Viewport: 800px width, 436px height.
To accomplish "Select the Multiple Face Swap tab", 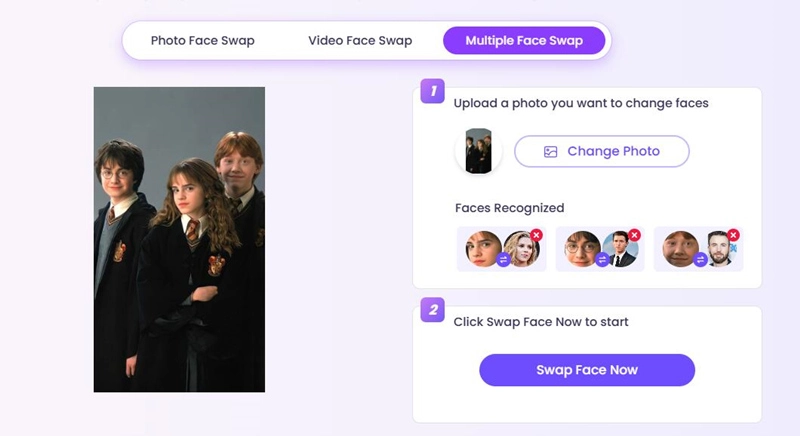I will (523, 41).
